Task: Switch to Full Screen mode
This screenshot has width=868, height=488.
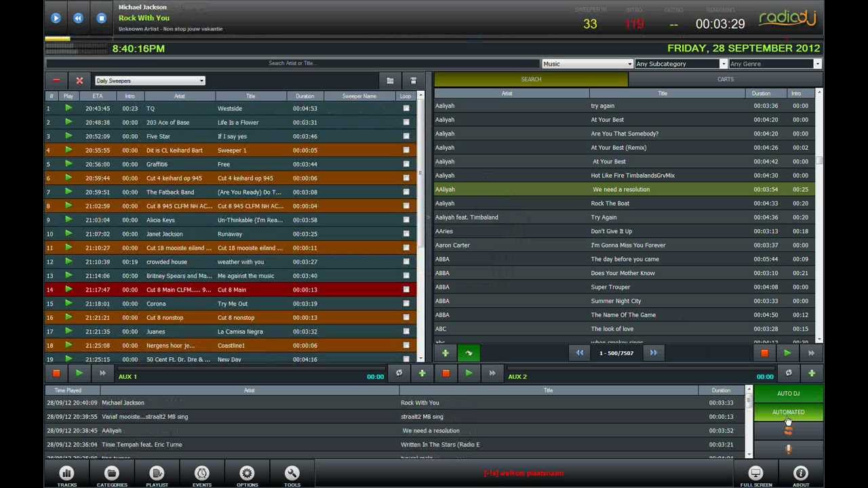Action: coord(756,476)
